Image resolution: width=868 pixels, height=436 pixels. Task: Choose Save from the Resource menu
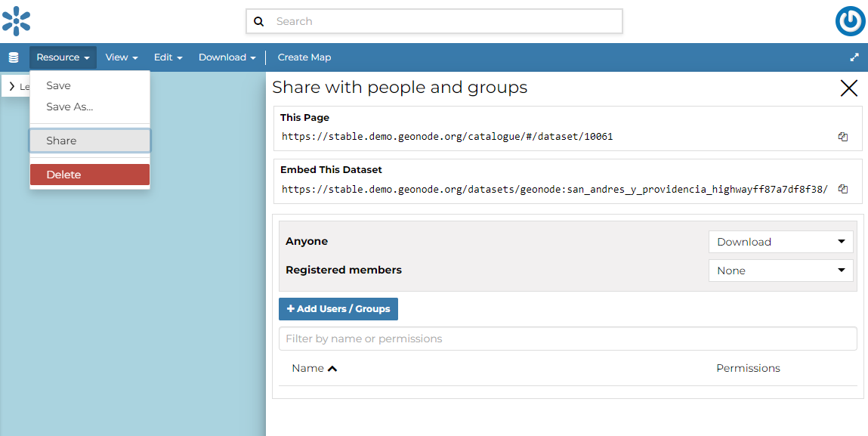coord(58,85)
